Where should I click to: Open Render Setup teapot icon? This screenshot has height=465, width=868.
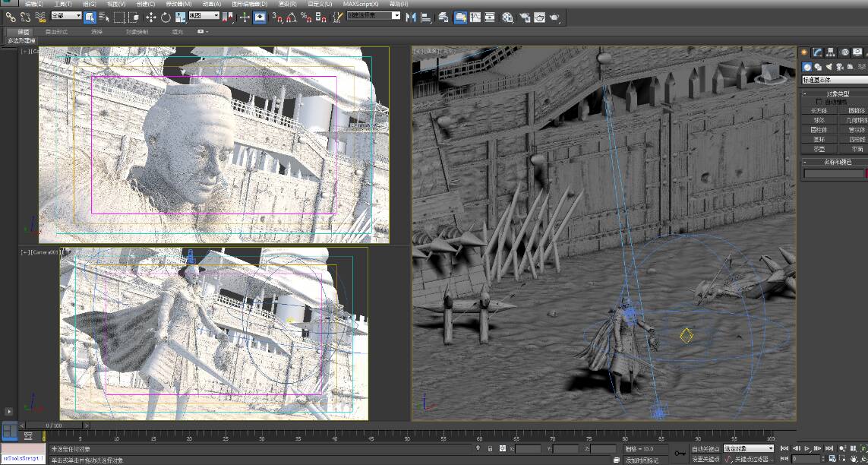524,17
